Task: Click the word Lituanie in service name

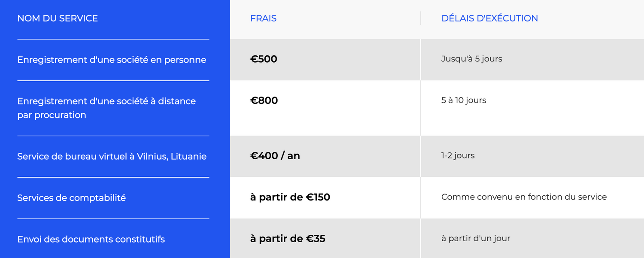Action: pyautogui.click(x=188, y=157)
